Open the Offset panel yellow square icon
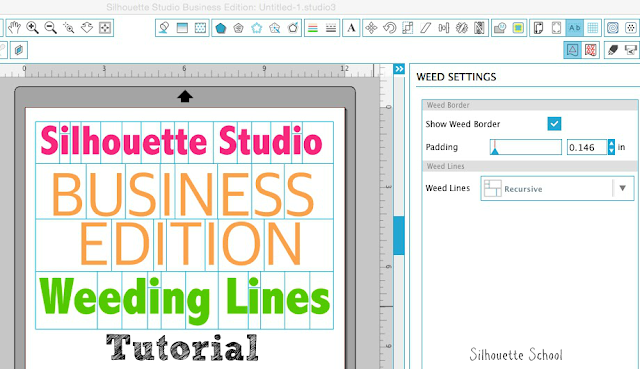Viewport: 640px width, 369px height. pos(518,28)
